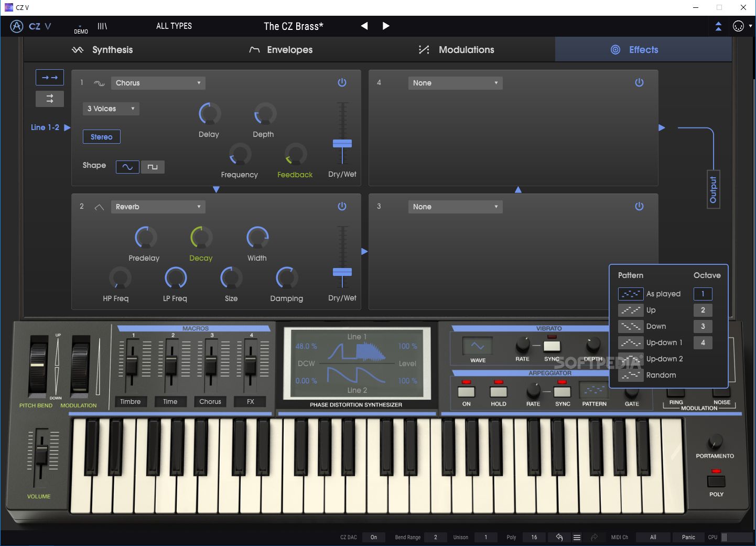Select the Down arpeggio pattern icon
This screenshot has width=756, height=546.
[631, 326]
